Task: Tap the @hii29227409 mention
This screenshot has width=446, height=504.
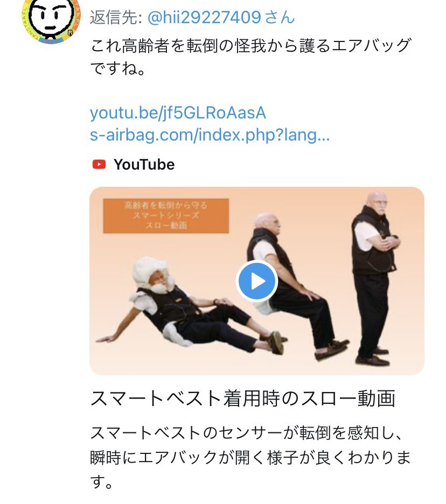Action: pyautogui.click(x=204, y=17)
